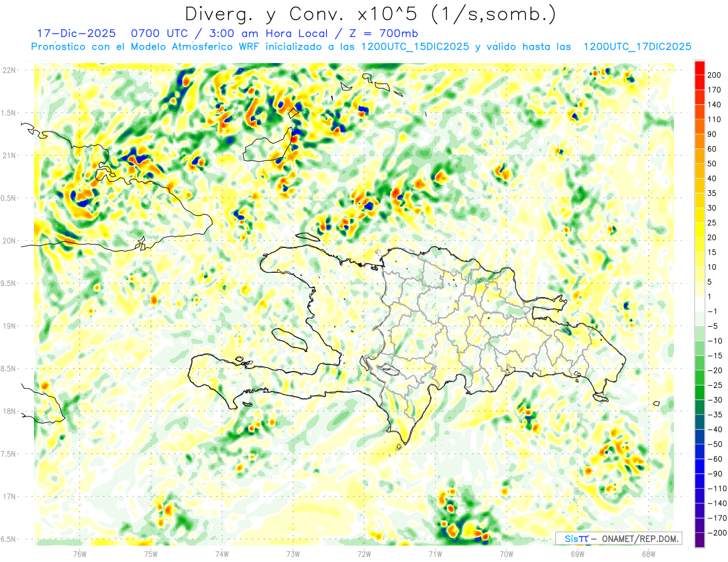
Task: Click the '-20' colorbar value
Action: click(714, 371)
